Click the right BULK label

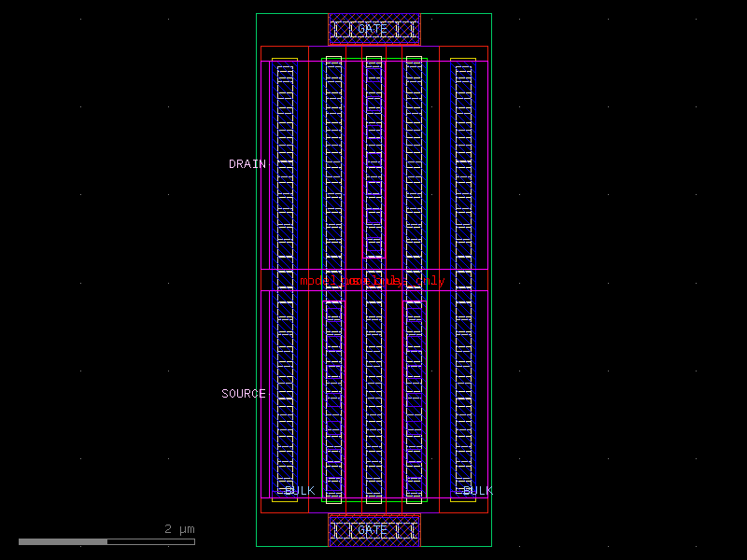click(477, 490)
